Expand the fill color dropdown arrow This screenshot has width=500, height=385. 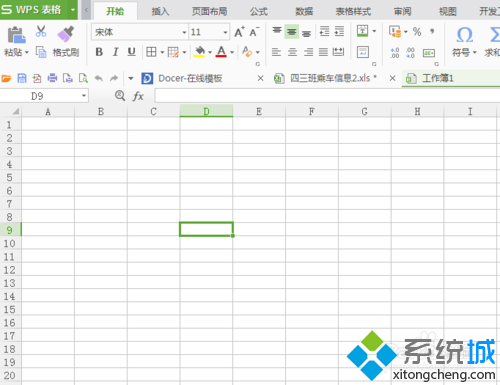click(x=210, y=52)
